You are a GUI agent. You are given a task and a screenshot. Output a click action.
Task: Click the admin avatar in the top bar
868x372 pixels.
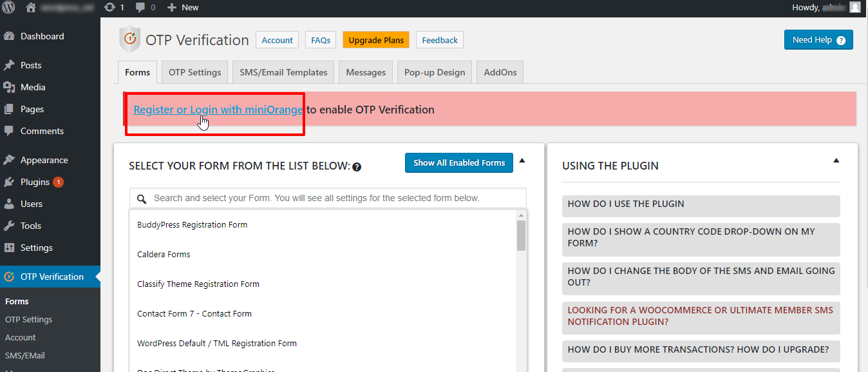pyautogui.click(x=854, y=8)
